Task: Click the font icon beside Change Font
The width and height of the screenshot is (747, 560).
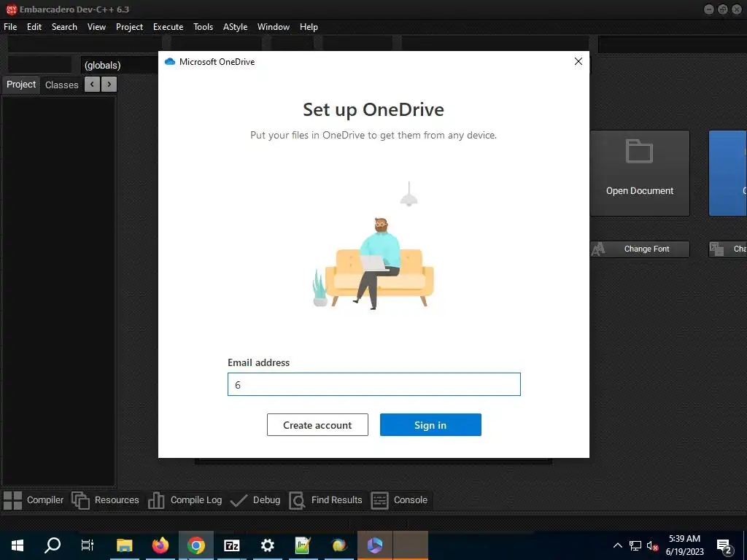Action: pyautogui.click(x=598, y=249)
